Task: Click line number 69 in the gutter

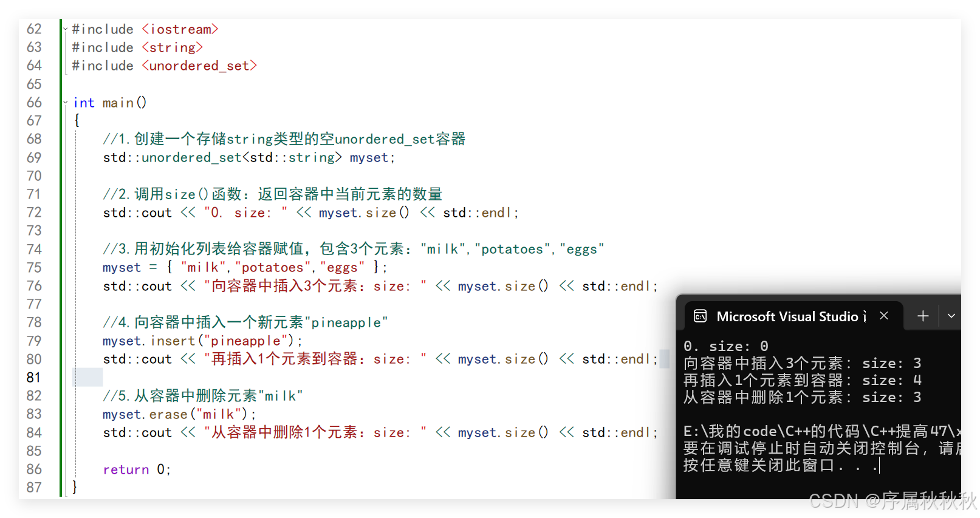Action: 34,158
